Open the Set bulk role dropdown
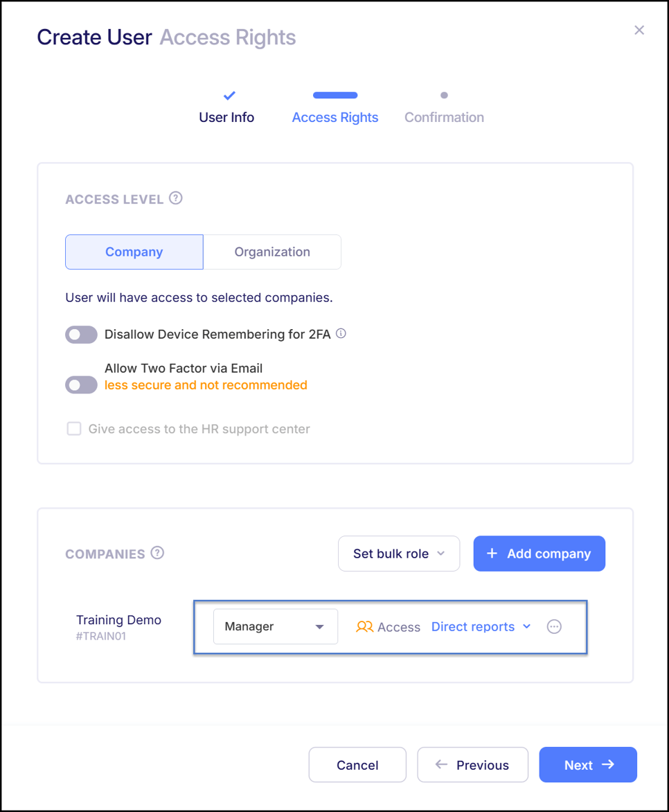 tap(399, 553)
